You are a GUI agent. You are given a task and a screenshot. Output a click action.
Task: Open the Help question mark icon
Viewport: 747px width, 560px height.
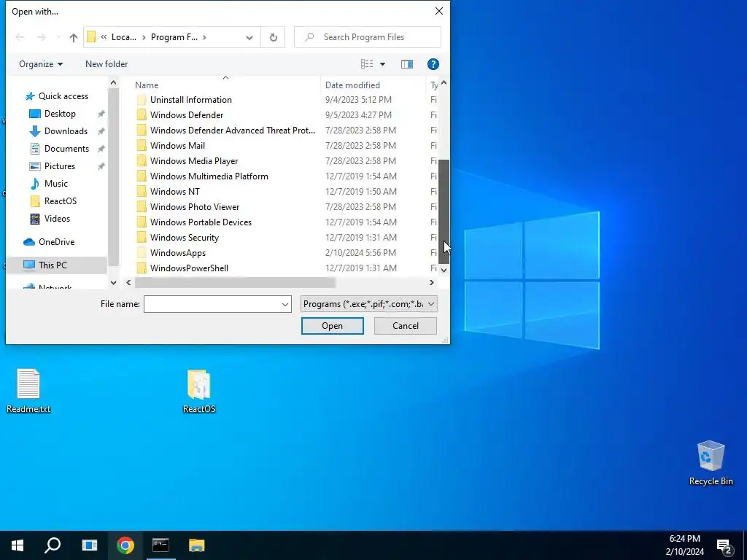(x=433, y=64)
